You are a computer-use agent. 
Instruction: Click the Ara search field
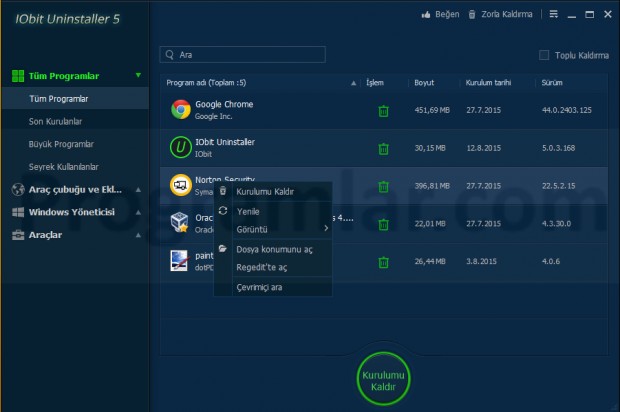(243, 55)
